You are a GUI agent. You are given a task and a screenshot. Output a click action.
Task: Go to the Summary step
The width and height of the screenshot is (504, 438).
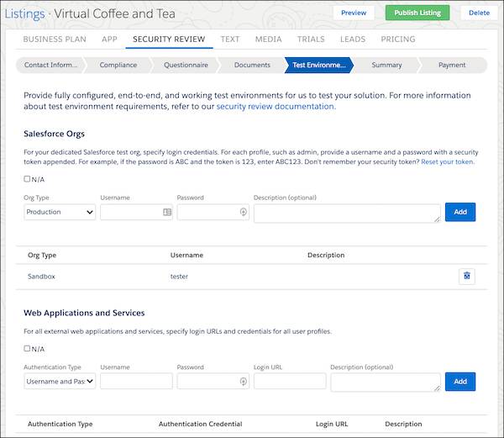point(386,65)
